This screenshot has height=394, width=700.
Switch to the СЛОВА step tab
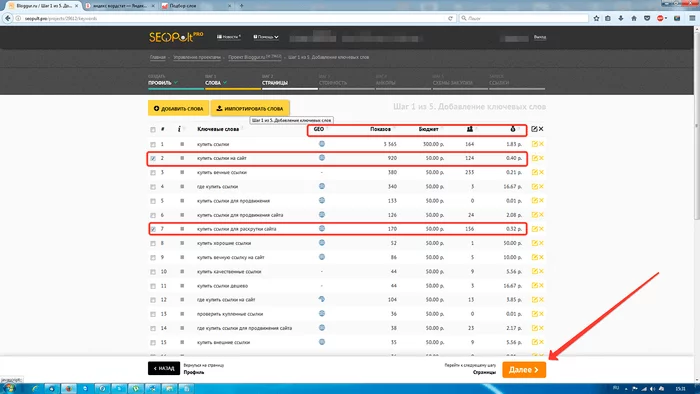(x=233, y=82)
